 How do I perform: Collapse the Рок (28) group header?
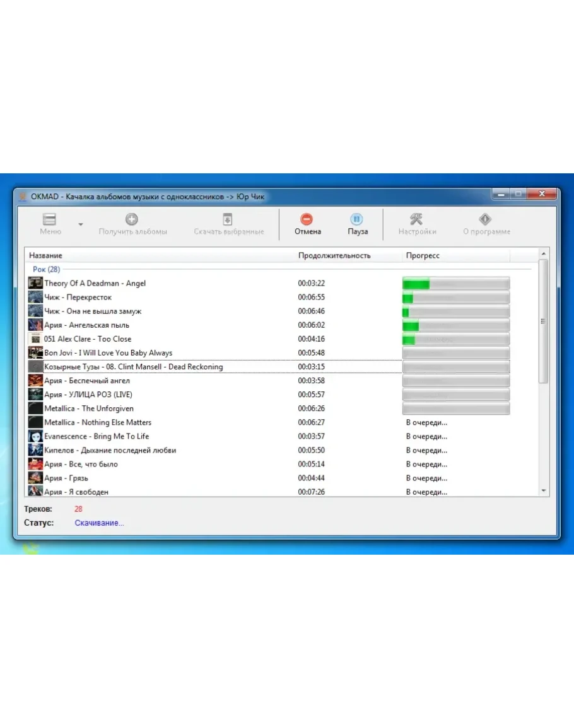46,269
